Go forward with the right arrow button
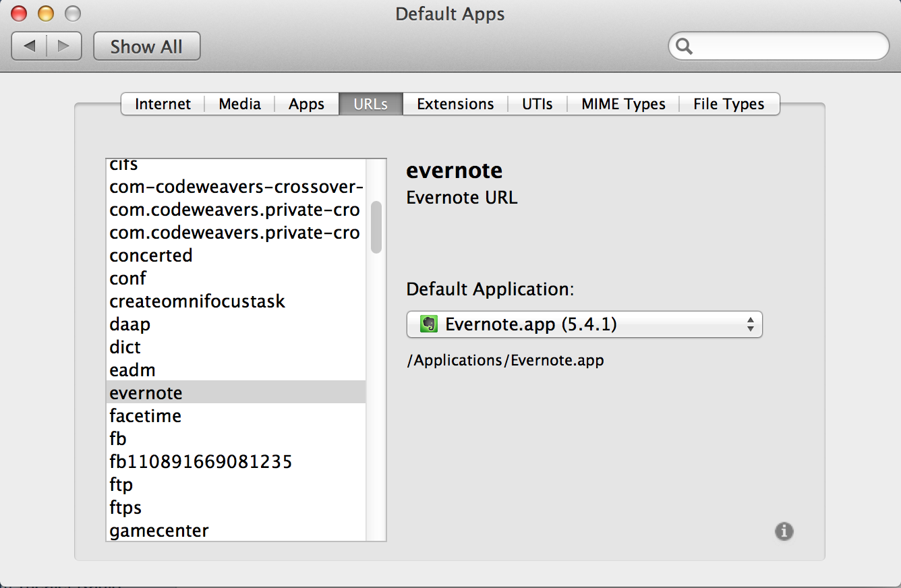The height and width of the screenshot is (588, 901). coord(64,46)
